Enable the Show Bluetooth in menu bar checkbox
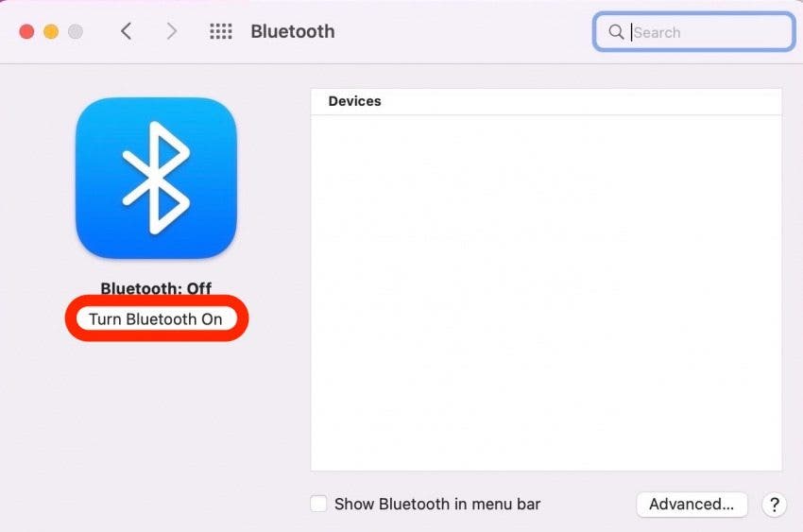 coord(318,504)
